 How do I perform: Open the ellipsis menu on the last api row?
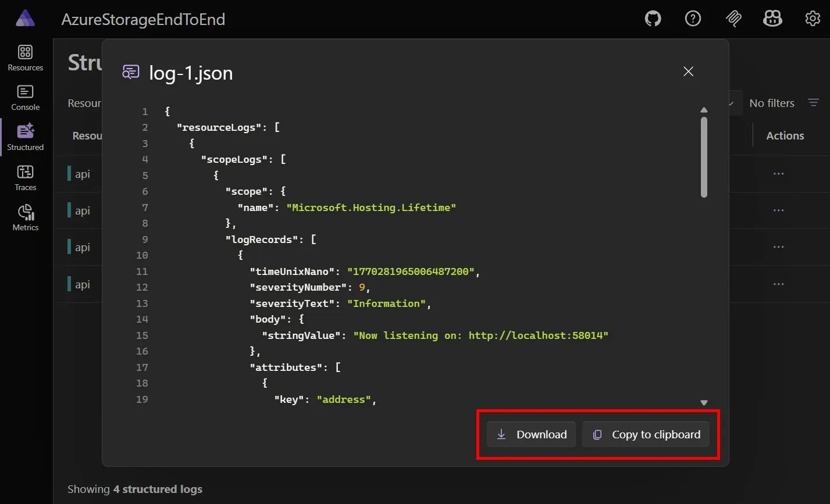[x=779, y=284]
